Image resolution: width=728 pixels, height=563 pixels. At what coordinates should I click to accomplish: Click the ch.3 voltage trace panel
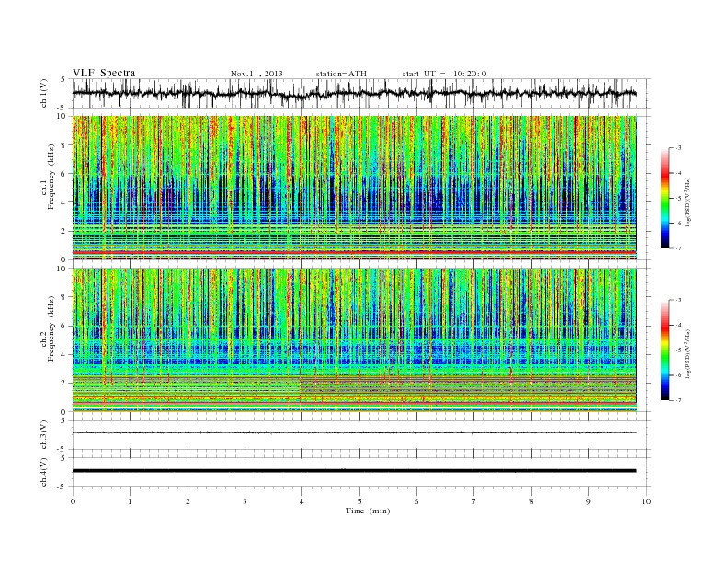click(361, 435)
